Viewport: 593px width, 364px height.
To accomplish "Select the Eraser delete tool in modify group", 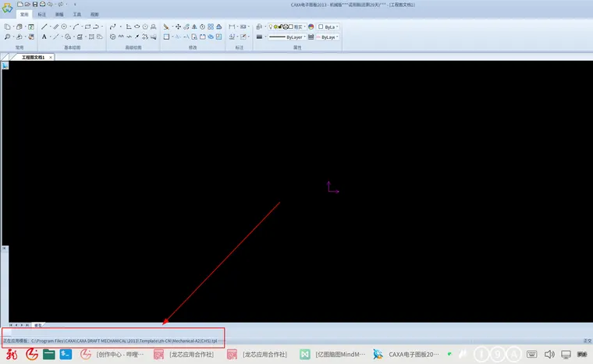I will click(166, 27).
